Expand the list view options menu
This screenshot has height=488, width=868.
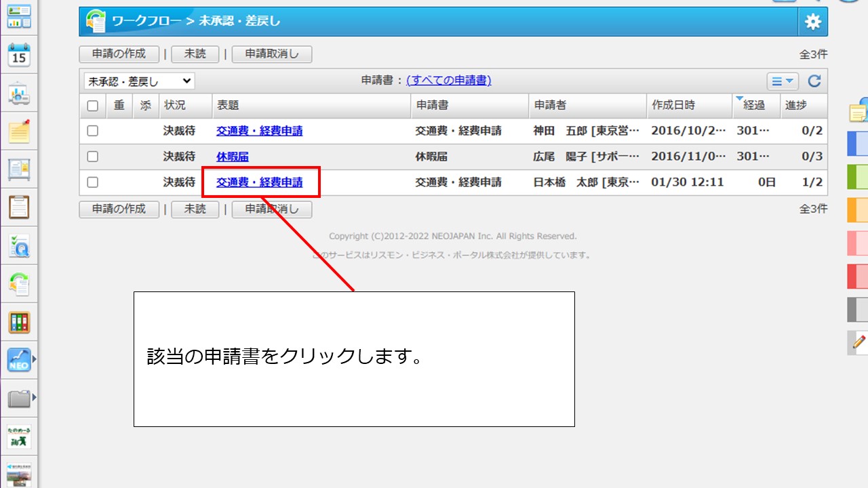(x=783, y=81)
